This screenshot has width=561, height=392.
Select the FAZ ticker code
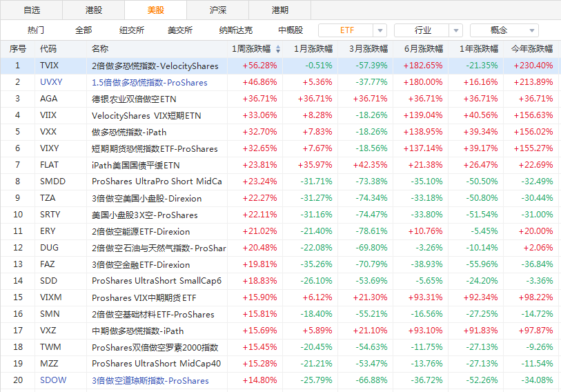coord(47,264)
